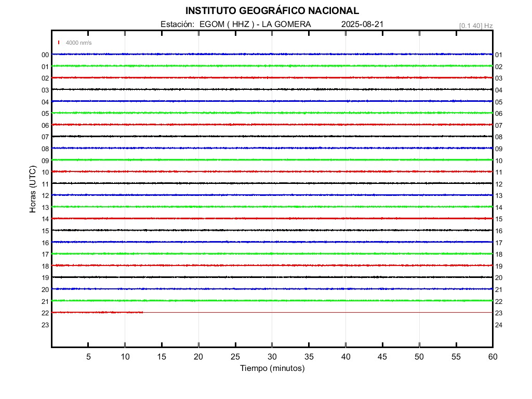The height and width of the screenshot is (399, 532).
Task: Click the black seismic trace for hour 07
Action: (272, 137)
